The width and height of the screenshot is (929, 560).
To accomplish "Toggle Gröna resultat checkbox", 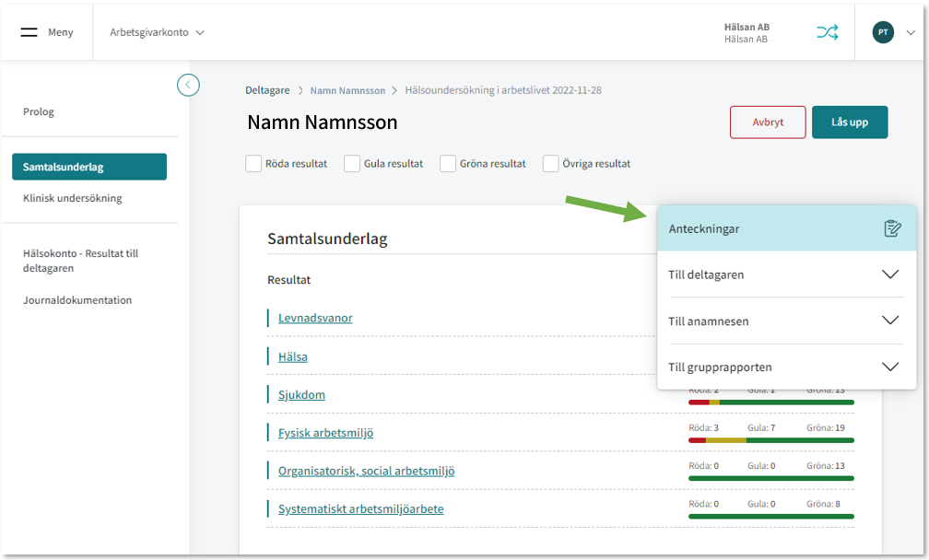I will (448, 163).
